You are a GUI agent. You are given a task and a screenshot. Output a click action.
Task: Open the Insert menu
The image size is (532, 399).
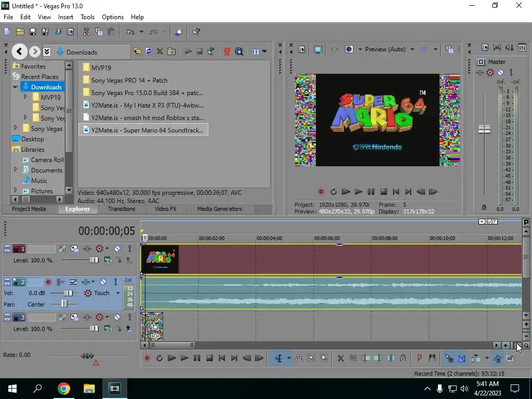[x=65, y=17]
